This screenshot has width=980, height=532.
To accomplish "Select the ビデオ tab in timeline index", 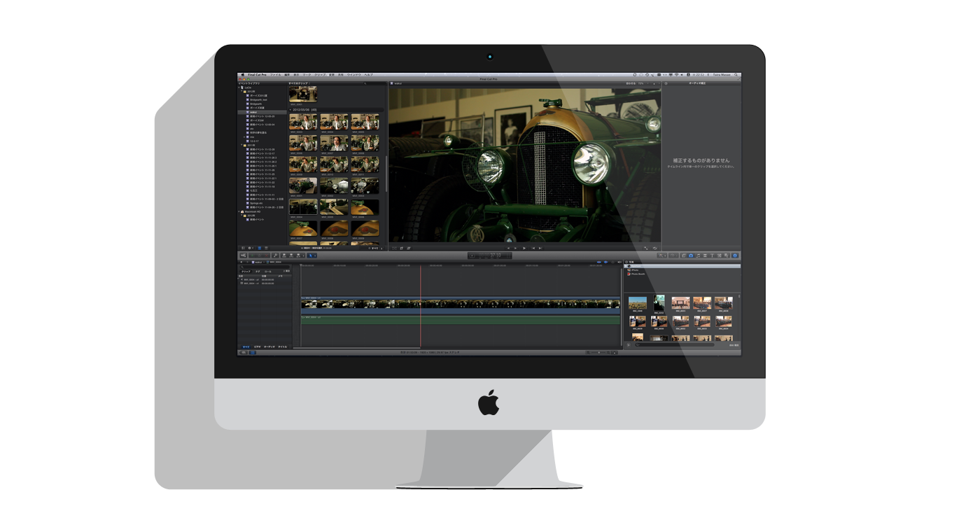I will 257,346.
